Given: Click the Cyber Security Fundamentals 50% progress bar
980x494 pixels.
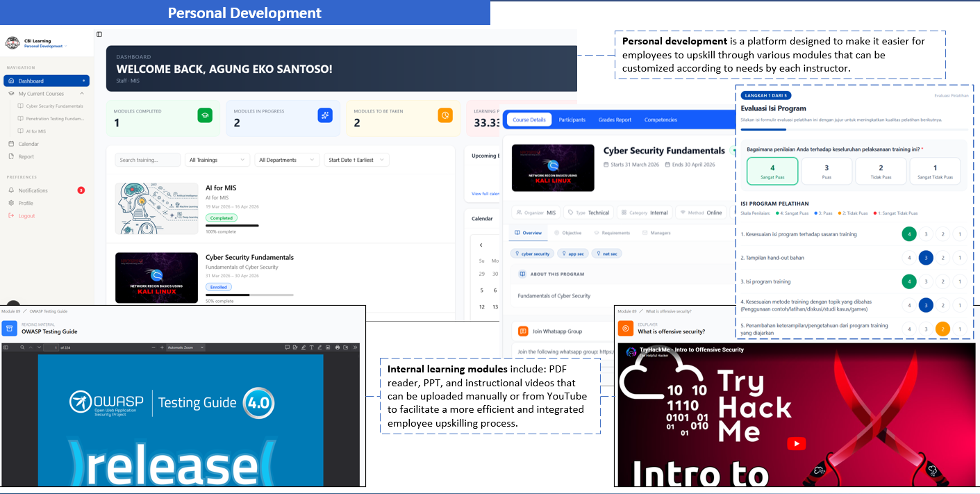Looking at the screenshot, I should coord(249,295).
